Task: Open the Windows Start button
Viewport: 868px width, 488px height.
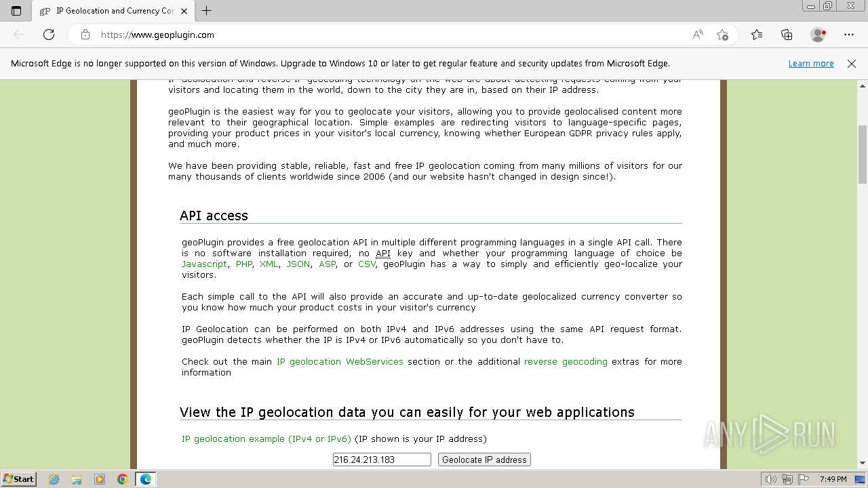Action: pos(18,479)
